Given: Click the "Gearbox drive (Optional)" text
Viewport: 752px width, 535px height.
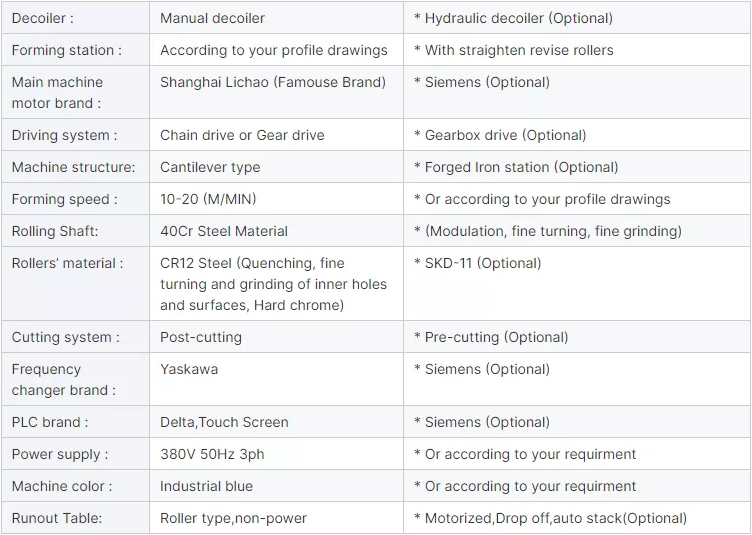Looking at the screenshot, I should 505,135.
